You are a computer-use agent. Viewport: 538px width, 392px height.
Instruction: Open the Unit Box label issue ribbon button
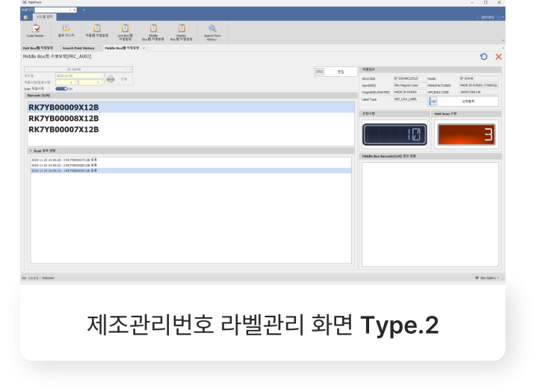click(x=126, y=32)
